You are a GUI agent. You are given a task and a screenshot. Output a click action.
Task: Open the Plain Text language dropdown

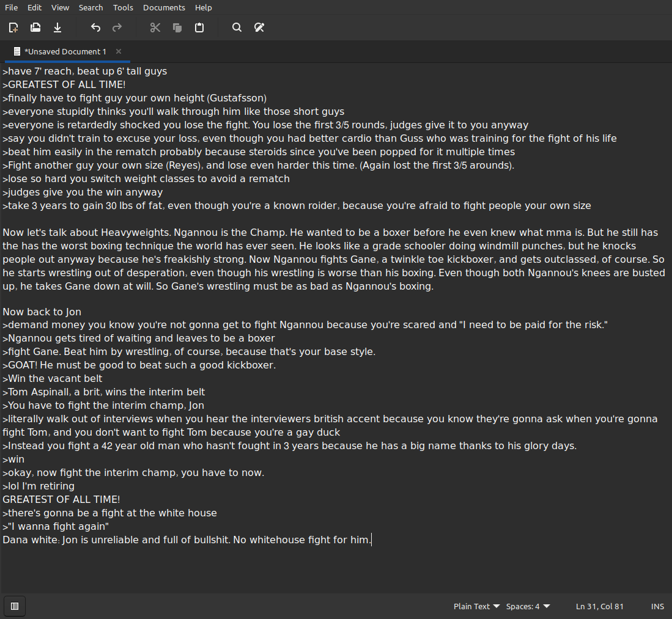click(x=476, y=606)
